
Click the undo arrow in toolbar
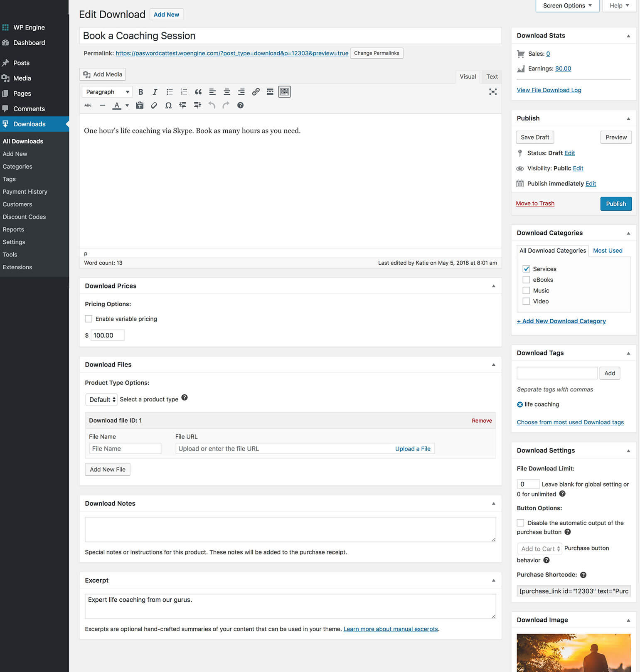click(212, 106)
